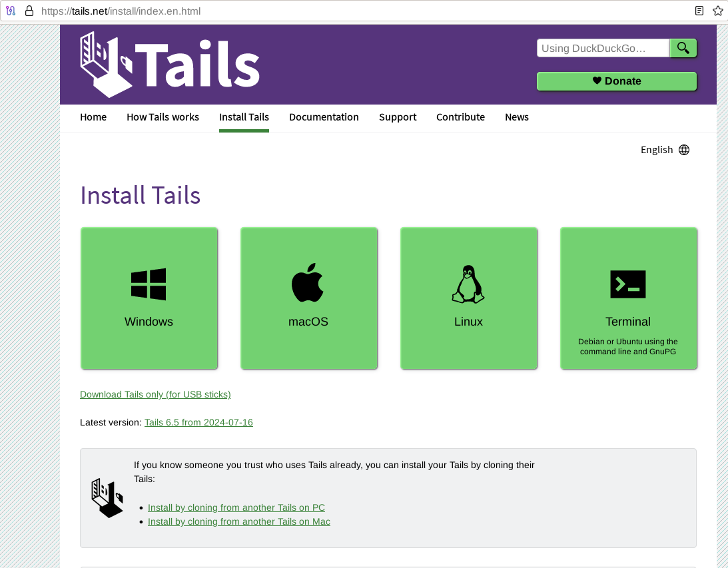Click the Tails logo in header
Screen dimensions: 728x568
pos(170,65)
